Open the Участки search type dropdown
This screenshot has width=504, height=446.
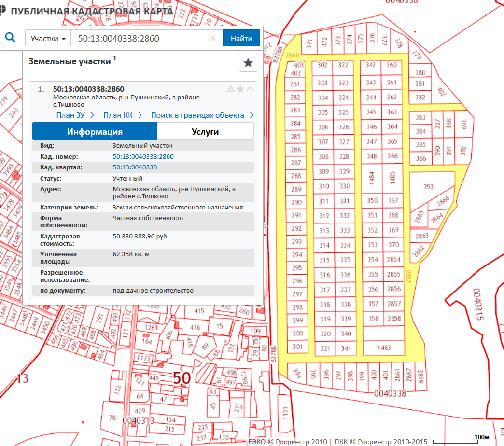[48, 38]
